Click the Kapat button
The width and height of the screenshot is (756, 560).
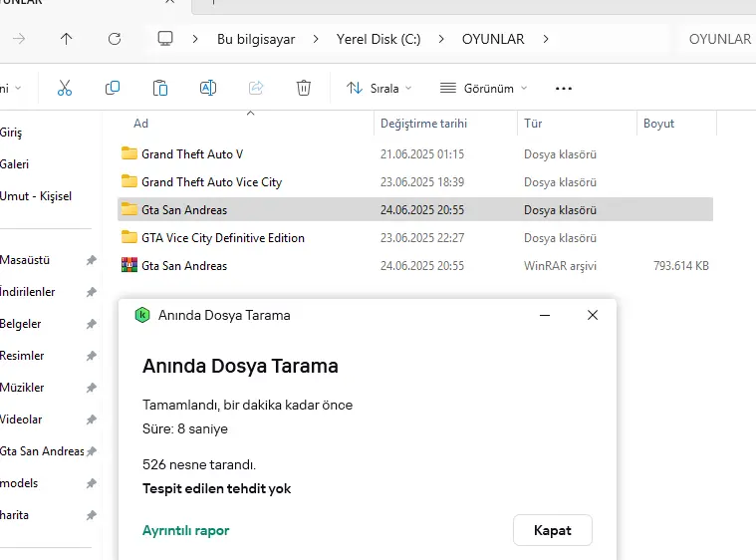pos(553,530)
